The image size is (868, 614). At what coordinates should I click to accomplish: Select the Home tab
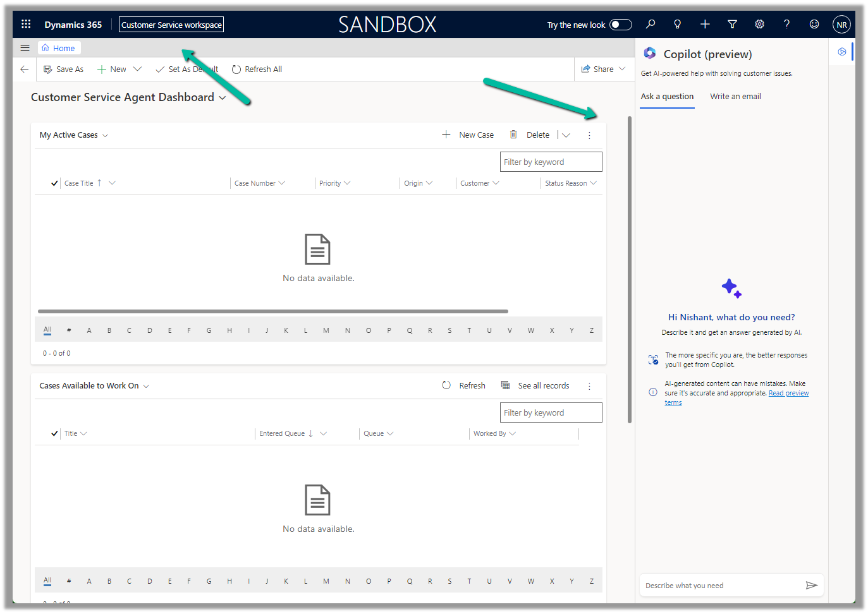(x=59, y=48)
